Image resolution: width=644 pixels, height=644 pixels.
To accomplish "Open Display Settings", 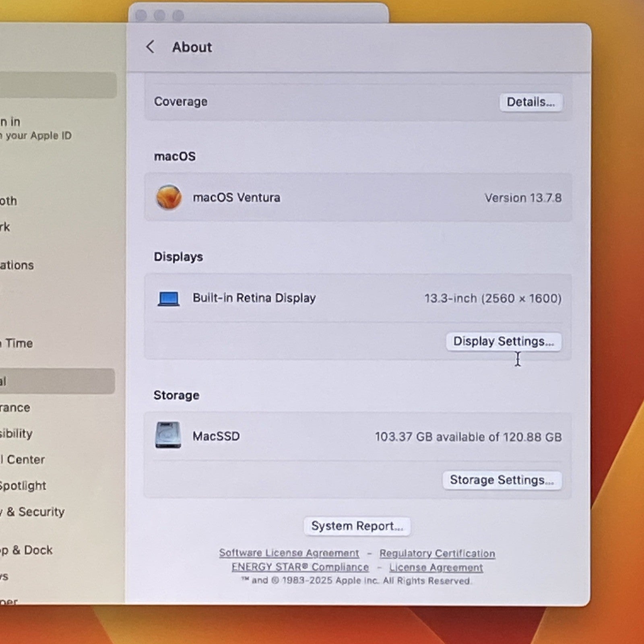I will click(504, 341).
